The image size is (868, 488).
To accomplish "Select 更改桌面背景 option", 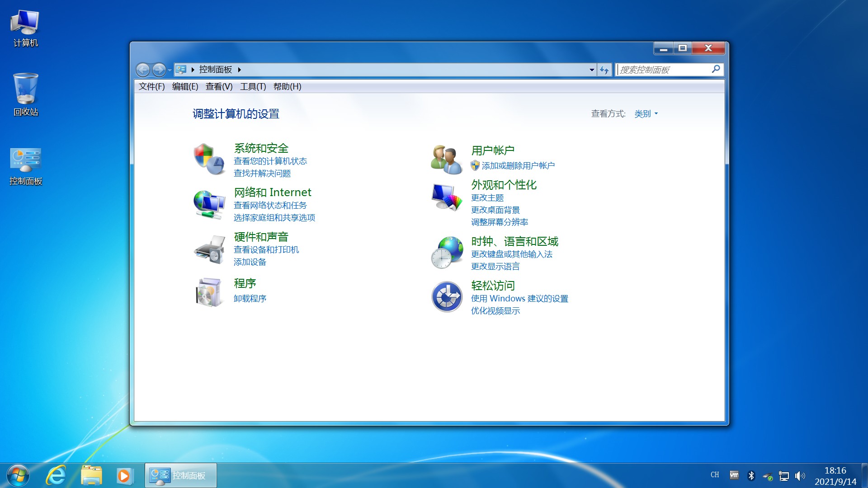I will [x=495, y=210].
